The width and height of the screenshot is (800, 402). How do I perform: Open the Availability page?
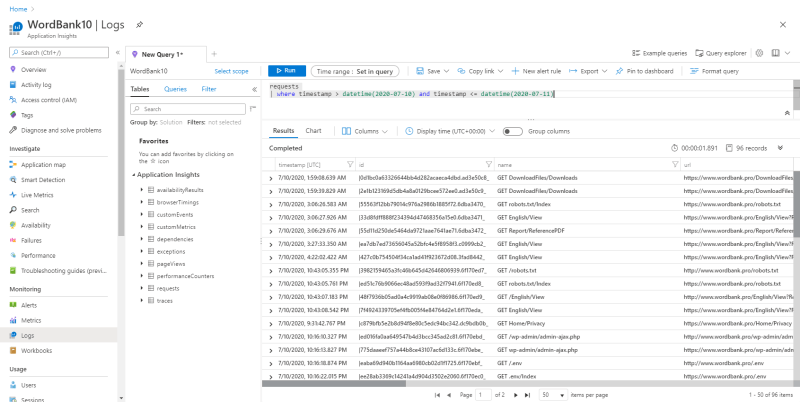(x=36, y=225)
